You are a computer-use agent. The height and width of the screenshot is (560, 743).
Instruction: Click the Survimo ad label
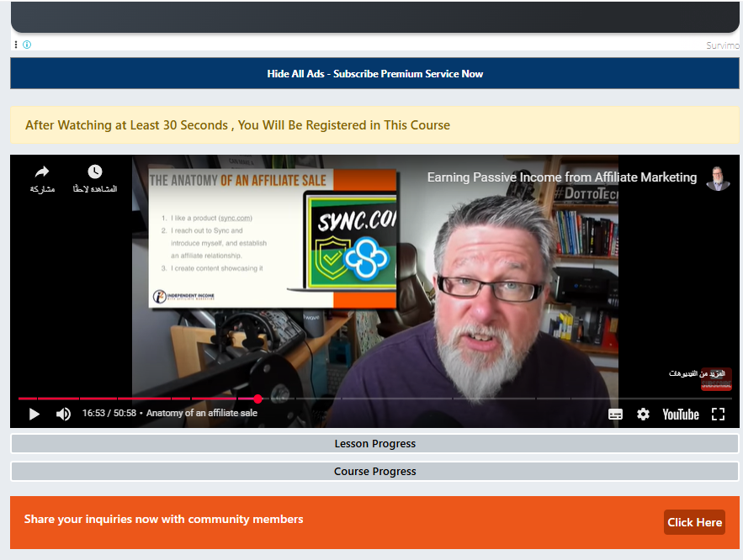coord(724,45)
